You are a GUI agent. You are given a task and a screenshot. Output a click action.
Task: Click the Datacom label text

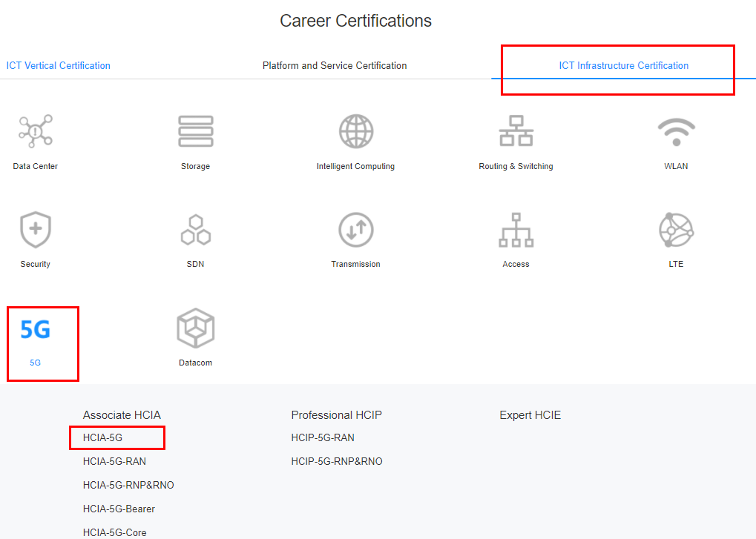coord(195,363)
